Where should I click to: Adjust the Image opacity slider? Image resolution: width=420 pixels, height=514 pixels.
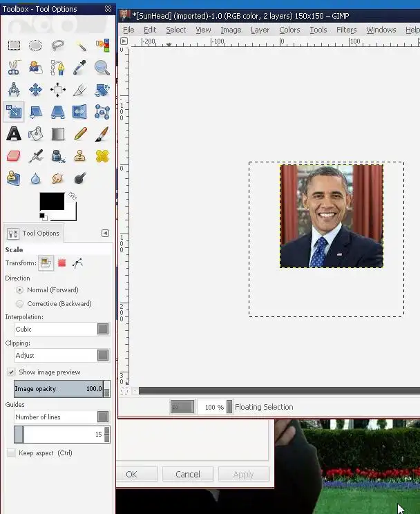[62, 389]
